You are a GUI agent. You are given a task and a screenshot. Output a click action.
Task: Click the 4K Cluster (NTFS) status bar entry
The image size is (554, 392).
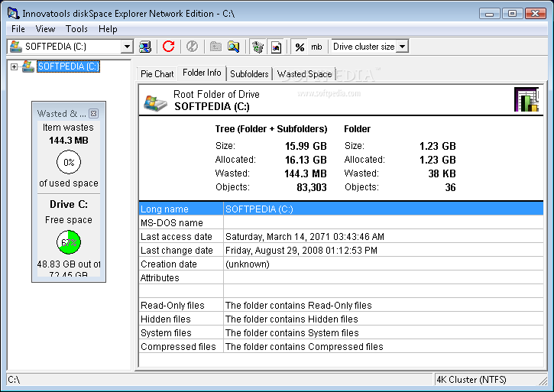pyautogui.click(x=471, y=380)
